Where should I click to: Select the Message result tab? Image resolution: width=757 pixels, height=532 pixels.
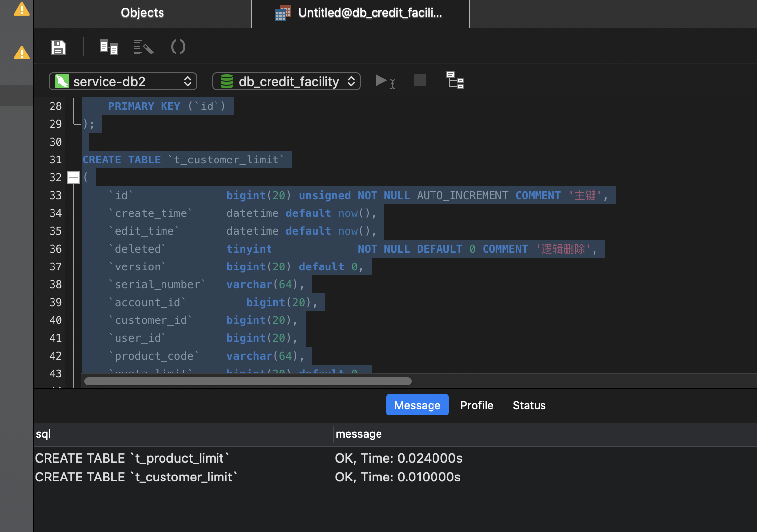tap(418, 405)
